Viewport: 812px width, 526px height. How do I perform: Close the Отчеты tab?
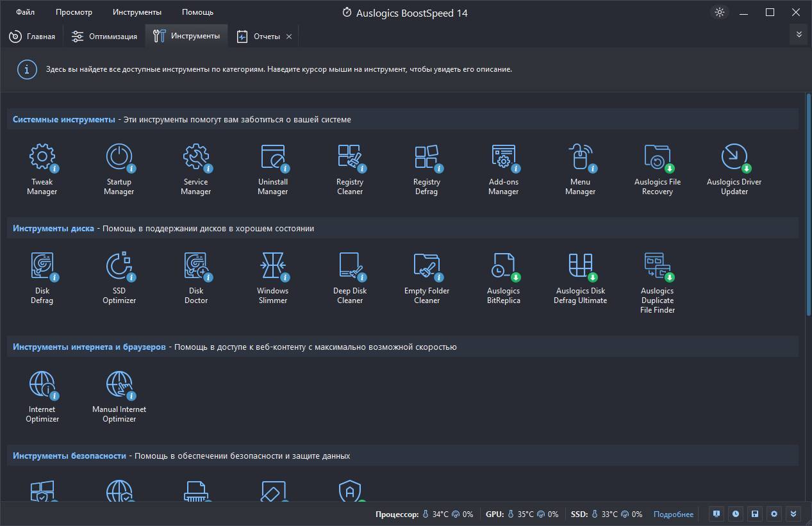289,37
